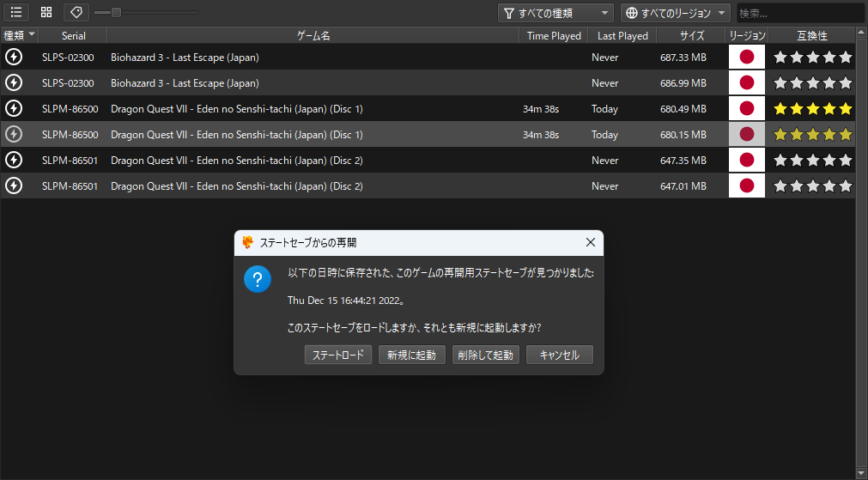Select Biohazard 3 title in the 686.99 MB row

coord(185,83)
